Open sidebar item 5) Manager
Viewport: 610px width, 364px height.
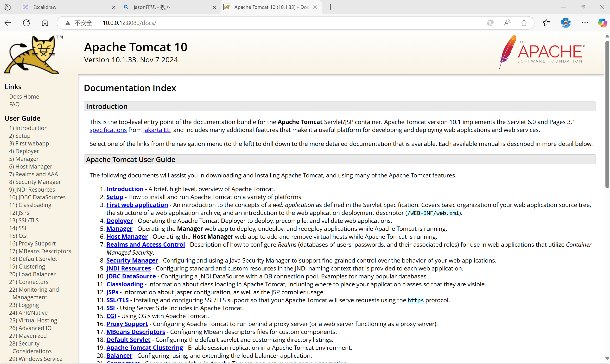(24, 159)
